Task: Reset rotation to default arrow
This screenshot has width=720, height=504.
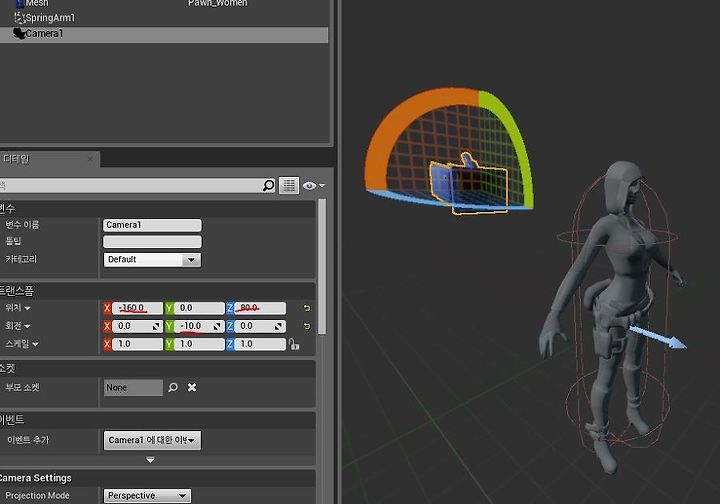Action: pos(307,326)
